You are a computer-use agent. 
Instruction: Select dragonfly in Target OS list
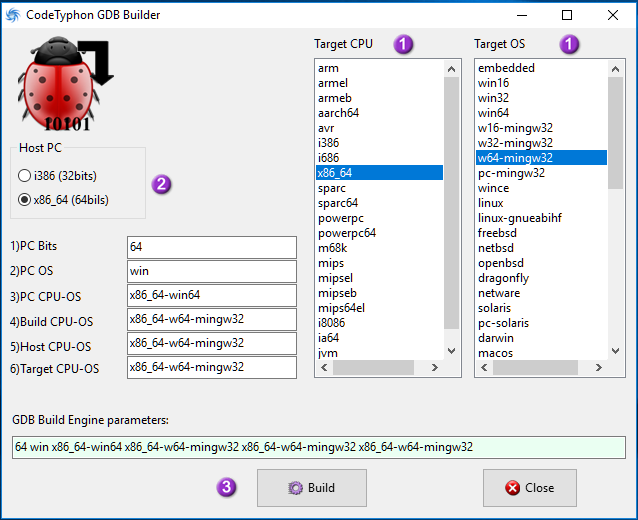tap(542, 278)
